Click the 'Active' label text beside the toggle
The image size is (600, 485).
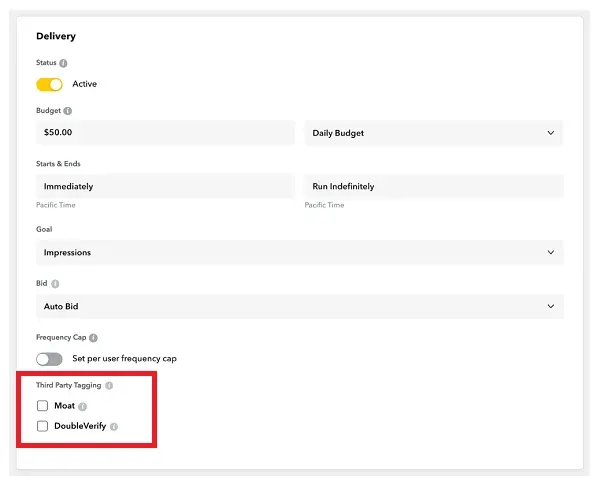(84, 84)
